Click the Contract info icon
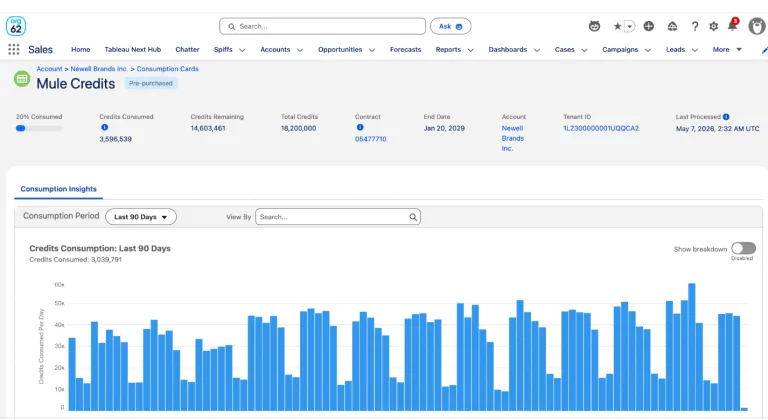The height and width of the screenshot is (420, 768). coord(360,127)
